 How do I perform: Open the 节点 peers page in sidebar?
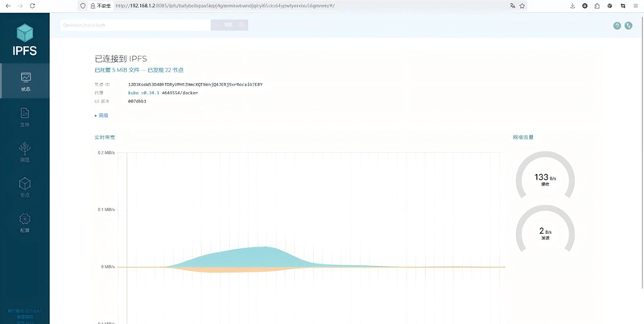click(x=25, y=187)
